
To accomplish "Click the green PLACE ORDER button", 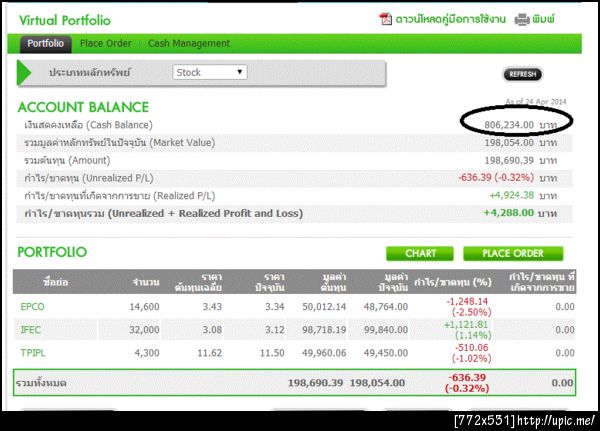I will point(513,253).
